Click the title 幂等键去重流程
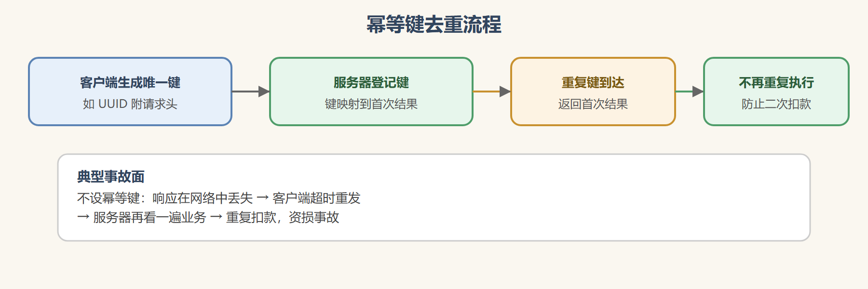868x289 pixels. tap(434, 24)
